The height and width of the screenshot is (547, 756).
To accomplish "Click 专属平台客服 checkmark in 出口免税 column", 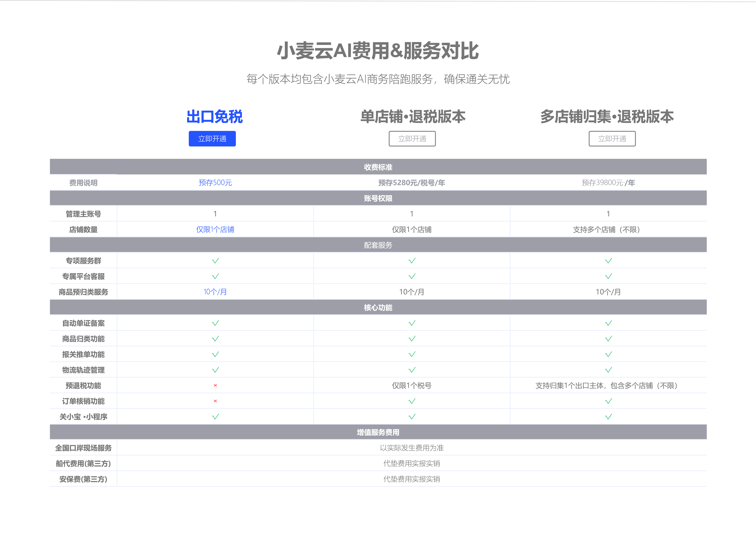I will pyautogui.click(x=215, y=276).
